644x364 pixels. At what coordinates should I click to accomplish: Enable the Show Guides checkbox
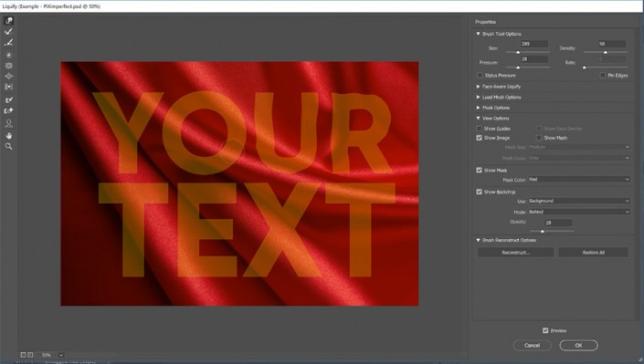[479, 129]
